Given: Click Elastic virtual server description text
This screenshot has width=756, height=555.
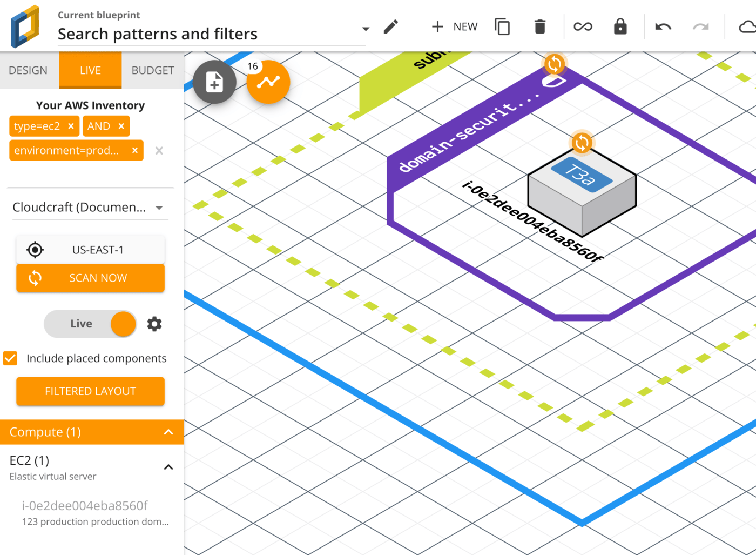Looking at the screenshot, I should click(x=53, y=476).
